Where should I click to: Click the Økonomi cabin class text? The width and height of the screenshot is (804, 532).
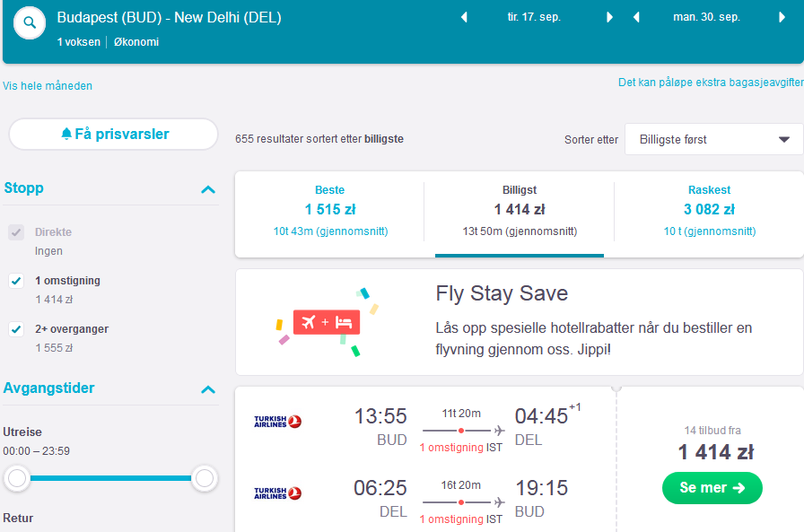[x=135, y=42]
